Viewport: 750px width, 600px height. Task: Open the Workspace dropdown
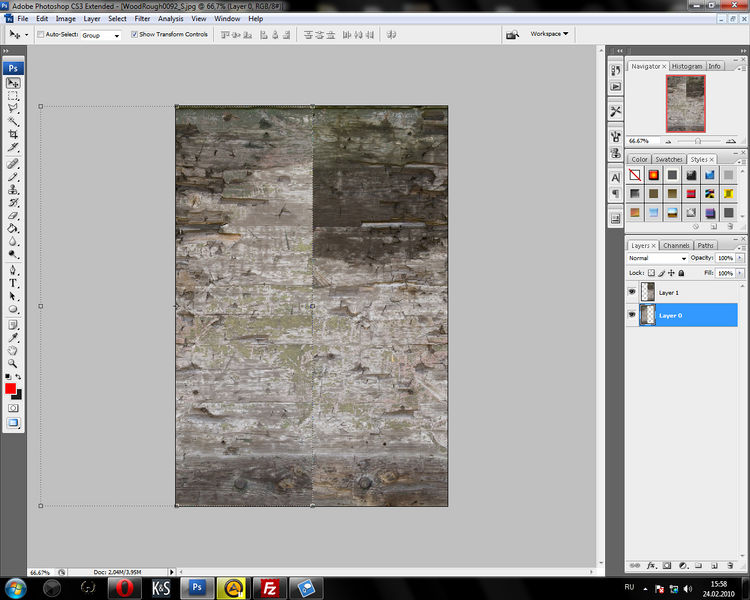point(549,34)
